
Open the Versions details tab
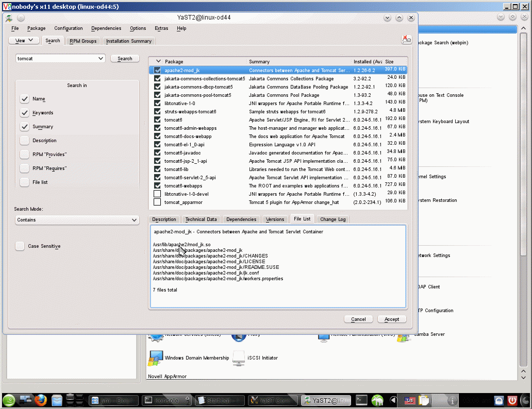[275, 219]
